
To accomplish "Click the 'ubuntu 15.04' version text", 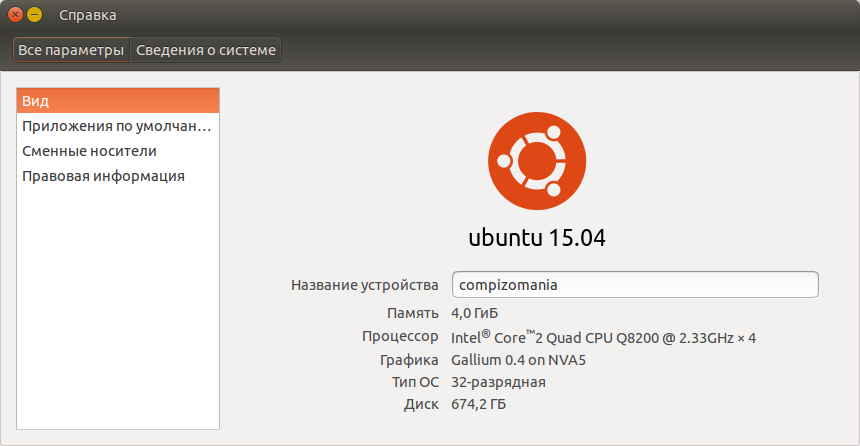I will 537,238.
